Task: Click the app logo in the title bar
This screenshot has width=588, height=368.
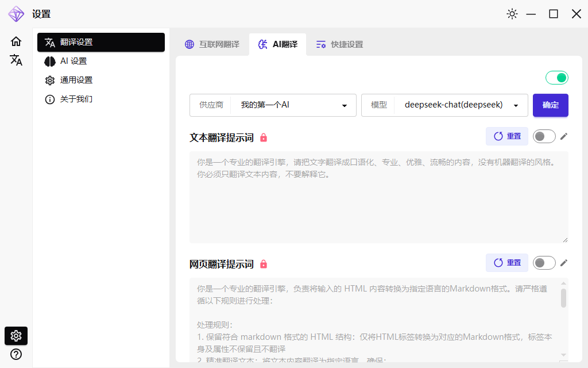Action: tap(16, 14)
